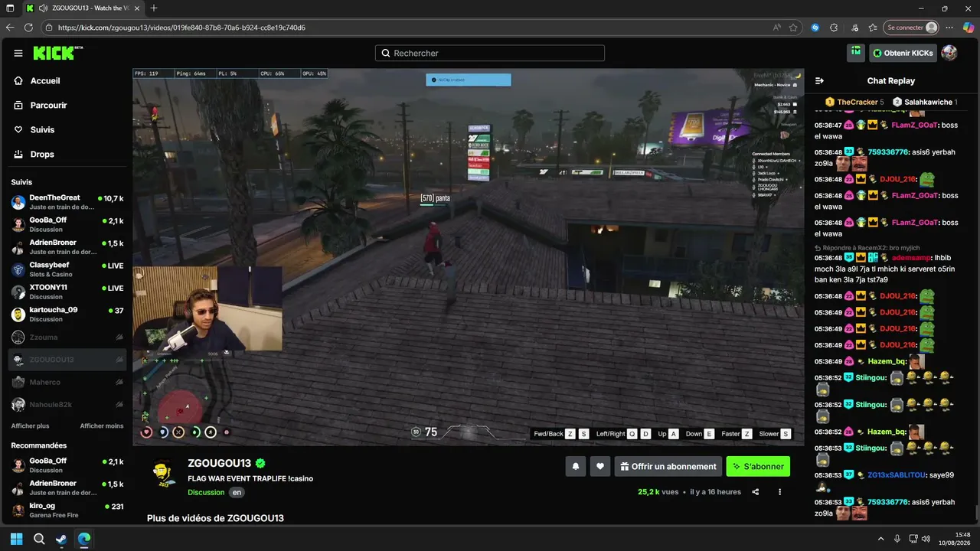Open the tab actions menu icon

coord(10,8)
